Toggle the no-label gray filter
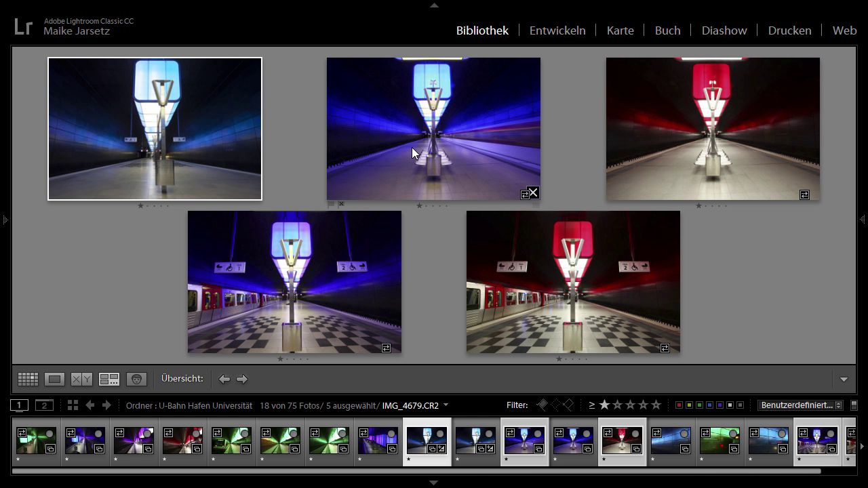Viewport: 868px width, 488px height. 740,405
